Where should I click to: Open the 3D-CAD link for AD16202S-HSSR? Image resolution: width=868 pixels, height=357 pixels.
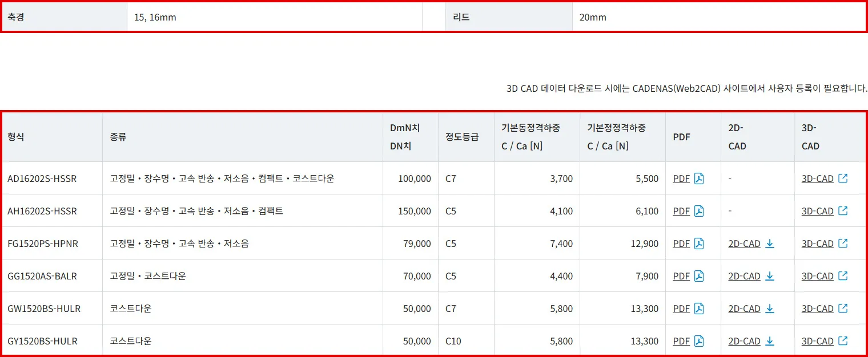click(818, 178)
